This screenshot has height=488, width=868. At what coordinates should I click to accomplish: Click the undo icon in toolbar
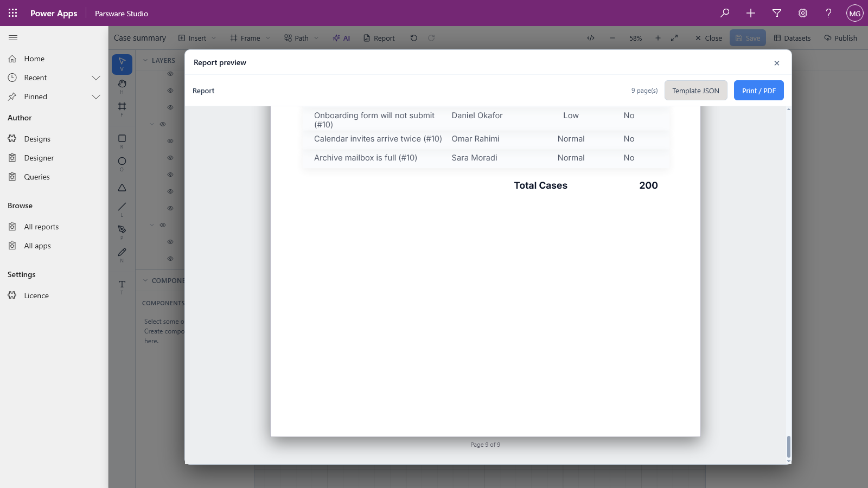[x=413, y=38]
